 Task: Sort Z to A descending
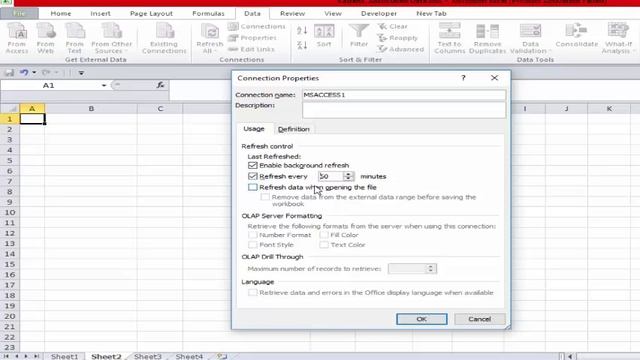click(302, 45)
